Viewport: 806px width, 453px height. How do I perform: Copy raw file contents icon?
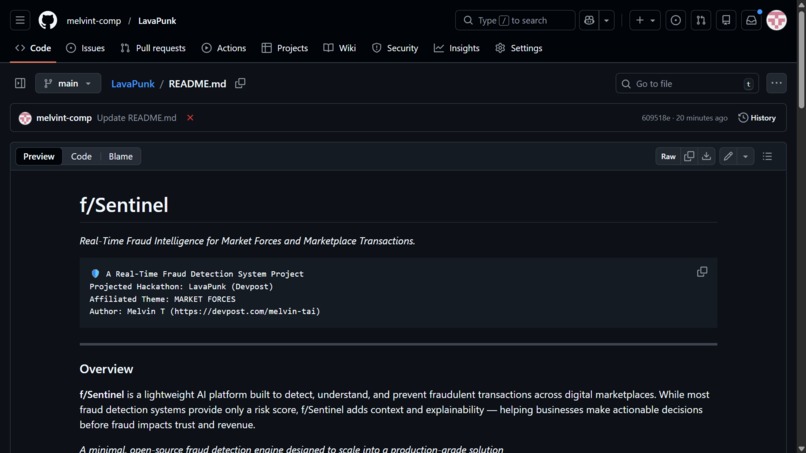689,156
